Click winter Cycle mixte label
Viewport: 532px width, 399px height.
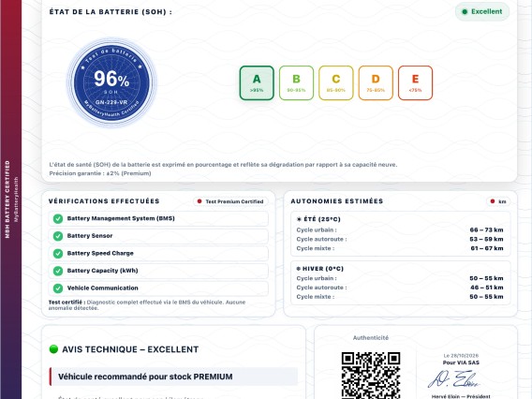[x=316, y=297]
